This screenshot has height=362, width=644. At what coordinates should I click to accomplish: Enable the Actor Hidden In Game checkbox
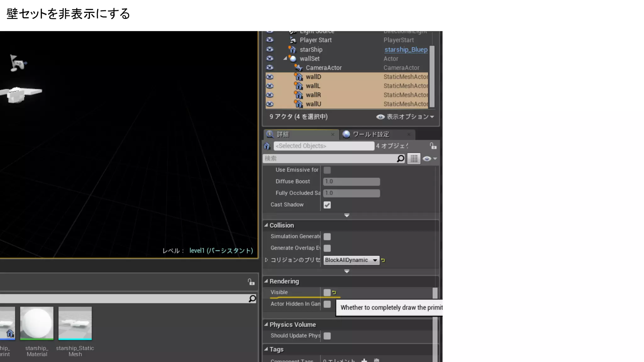pyautogui.click(x=327, y=304)
